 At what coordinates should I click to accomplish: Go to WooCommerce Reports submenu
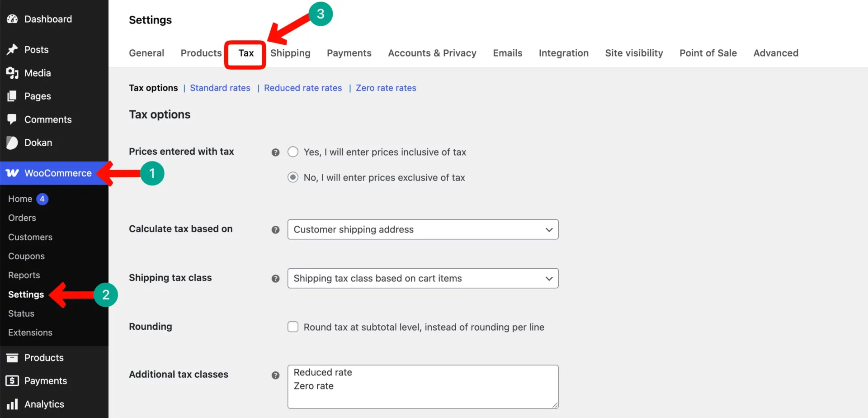pos(24,275)
